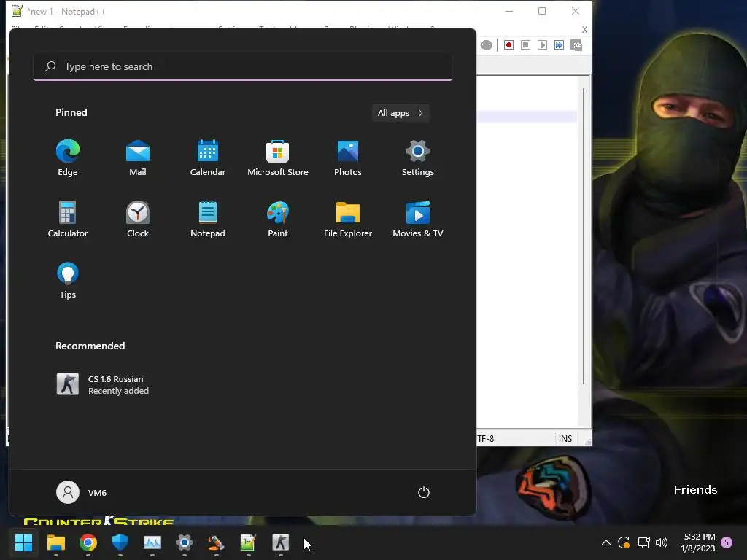Open the Calendar app
This screenshot has height=560, width=747.
208,158
